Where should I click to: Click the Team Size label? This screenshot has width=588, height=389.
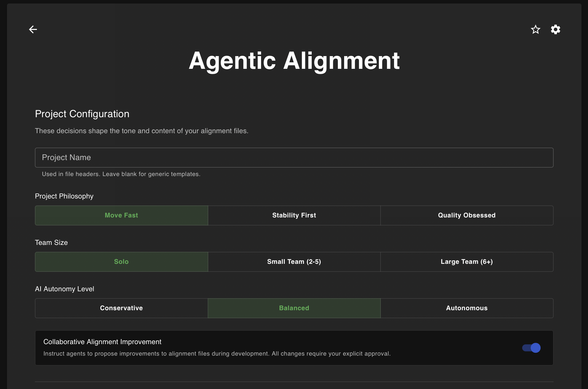click(x=51, y=242)
